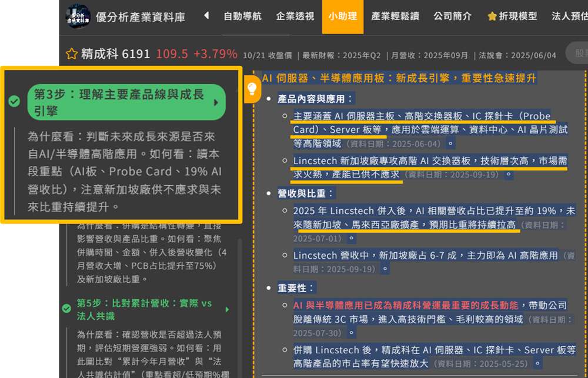Toggle the 第5步 green checkmark
Viewport: 588px width, 378px height.
(x=66, y=309)
